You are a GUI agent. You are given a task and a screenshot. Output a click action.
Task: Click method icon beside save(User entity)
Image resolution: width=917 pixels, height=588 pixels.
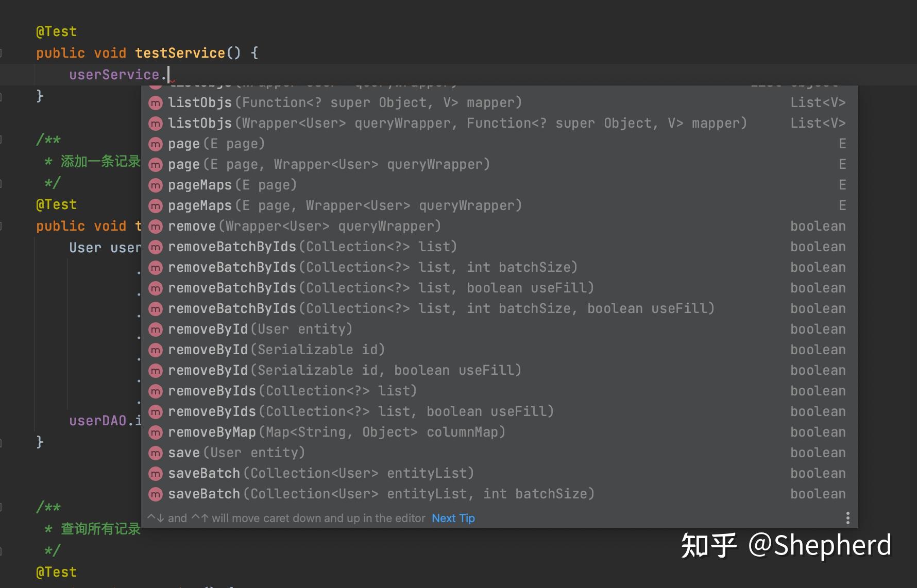click(x=155, y=453)
